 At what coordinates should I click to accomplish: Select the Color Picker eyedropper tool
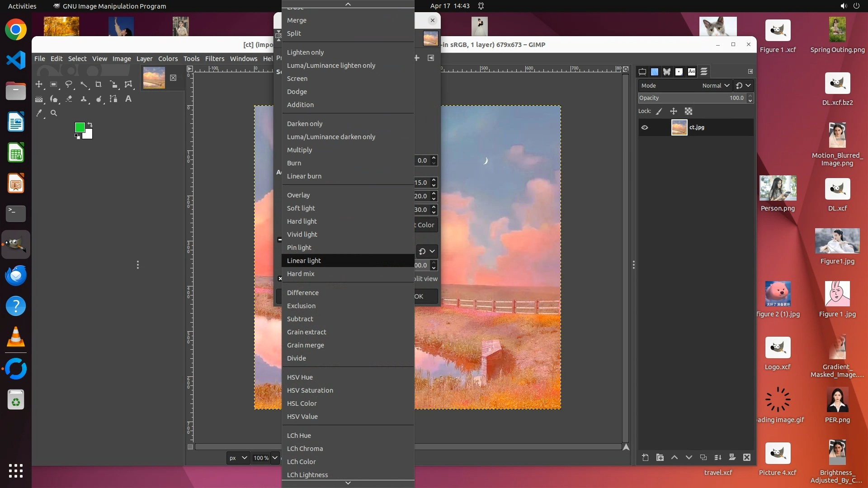[x=39, y=113]
